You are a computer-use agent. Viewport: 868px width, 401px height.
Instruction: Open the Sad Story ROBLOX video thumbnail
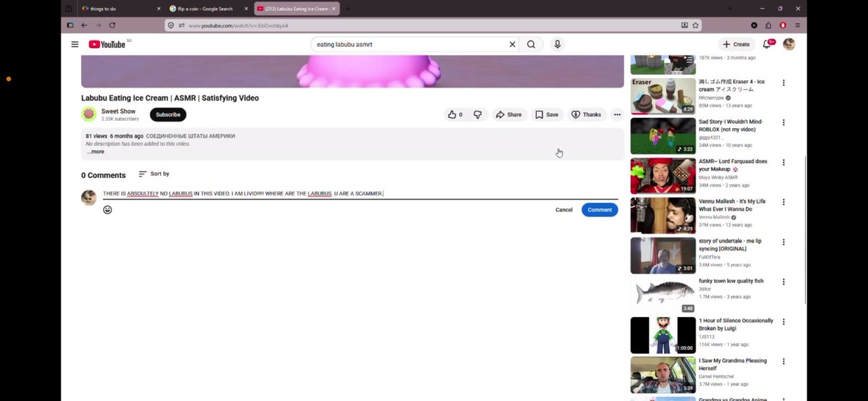663,135
